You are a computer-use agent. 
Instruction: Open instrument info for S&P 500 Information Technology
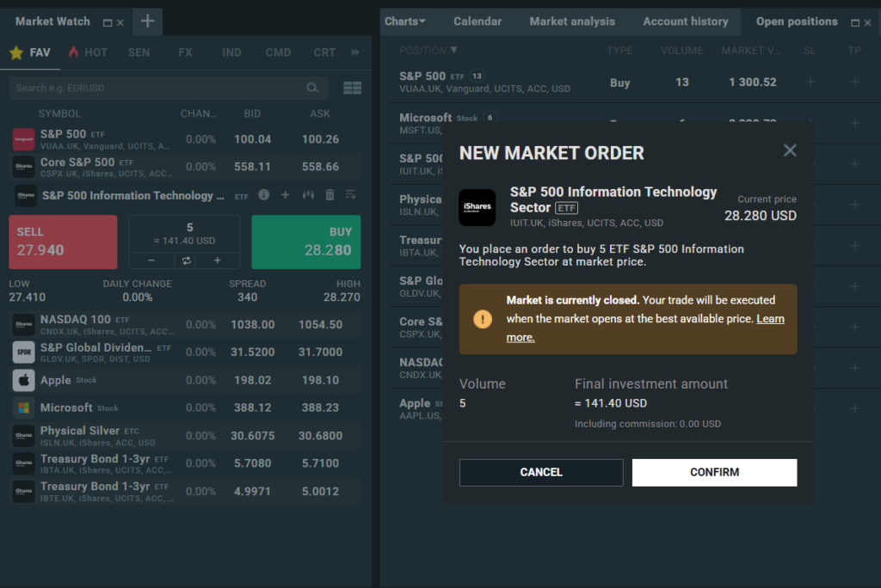tap(264, 195)
